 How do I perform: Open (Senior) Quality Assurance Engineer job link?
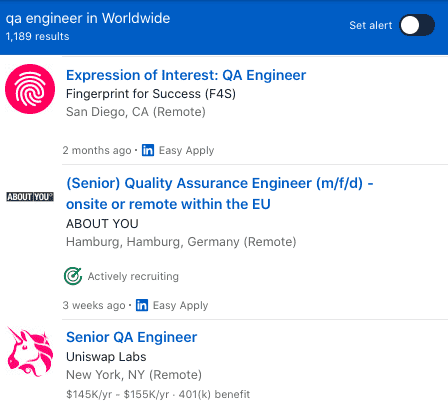click(220, 194)
